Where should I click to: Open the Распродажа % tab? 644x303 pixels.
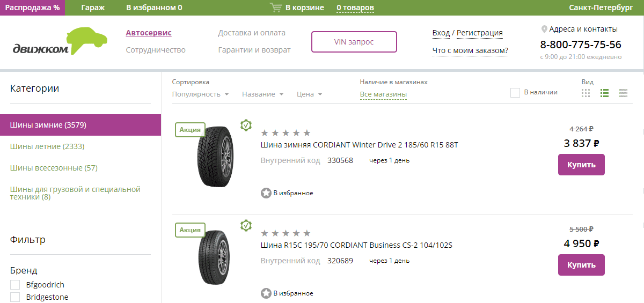coord(32,8)
